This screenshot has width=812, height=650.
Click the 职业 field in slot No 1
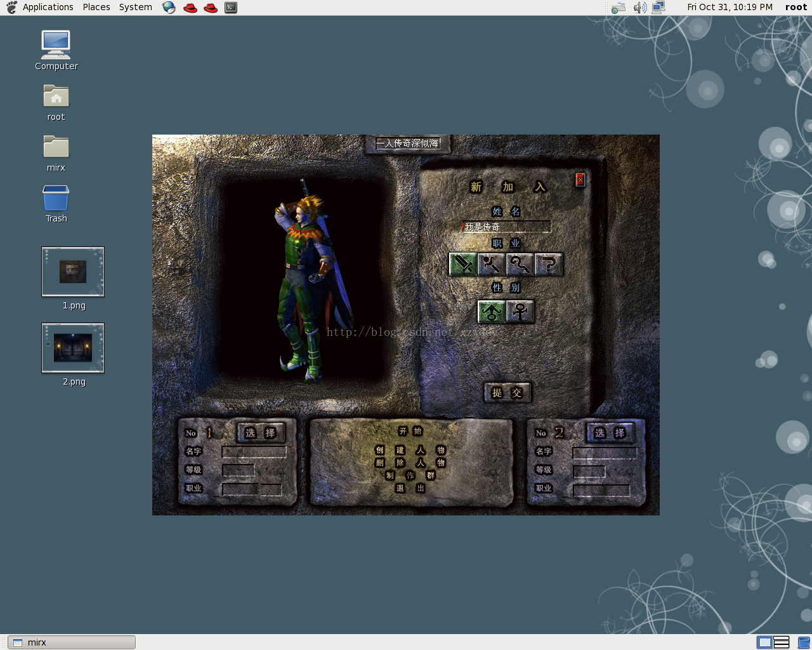click(252, 489)
